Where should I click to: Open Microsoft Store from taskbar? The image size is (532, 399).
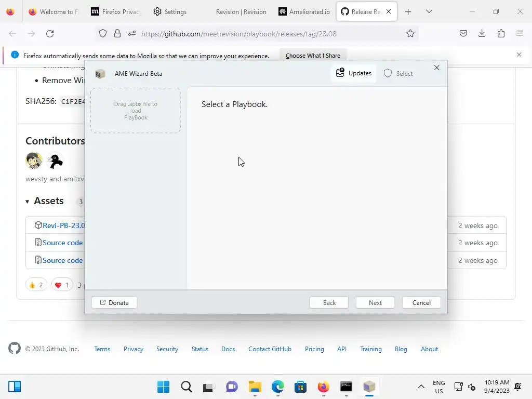click(x=300, y=387)
